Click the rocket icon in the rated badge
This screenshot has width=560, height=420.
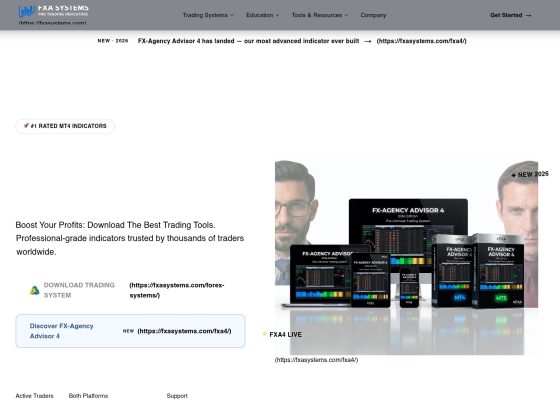pyautogui.click(x=26, y=125)
